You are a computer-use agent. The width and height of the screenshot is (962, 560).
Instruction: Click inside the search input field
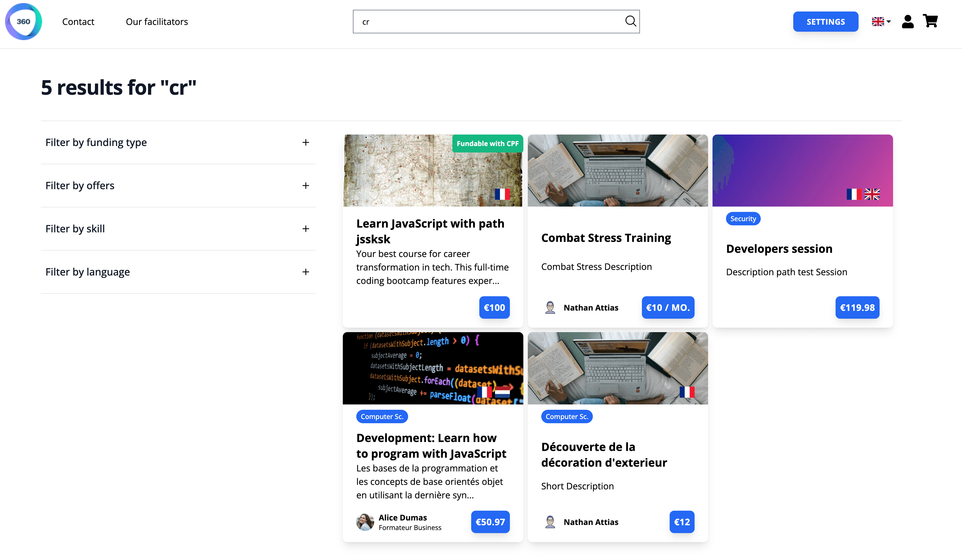477,21
